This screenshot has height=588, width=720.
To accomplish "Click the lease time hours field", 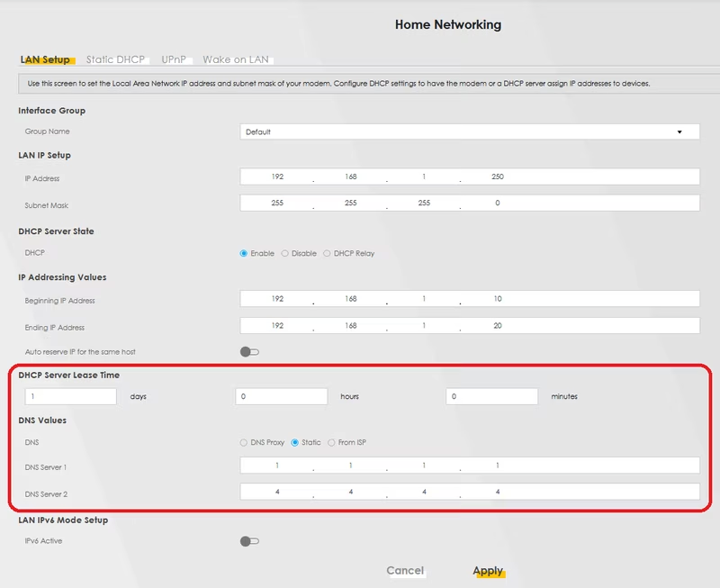I will (x=282, y=396).
